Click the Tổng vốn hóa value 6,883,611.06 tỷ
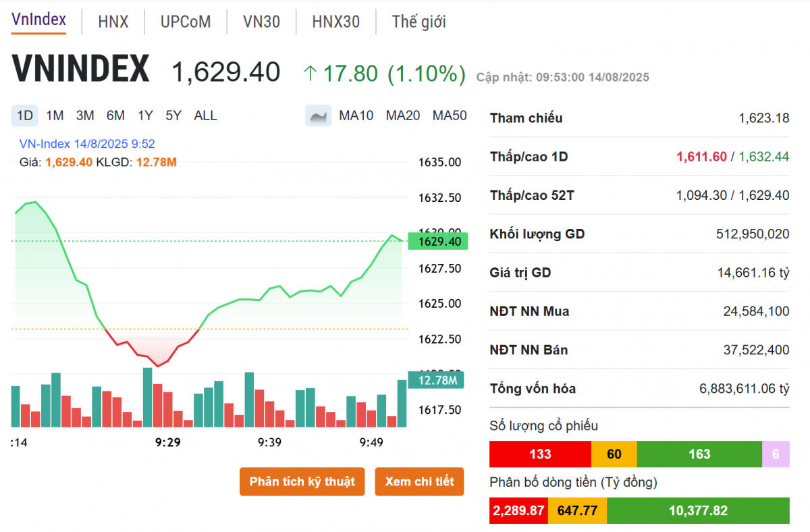The image size is (810, 532). (x=744, y=389)
